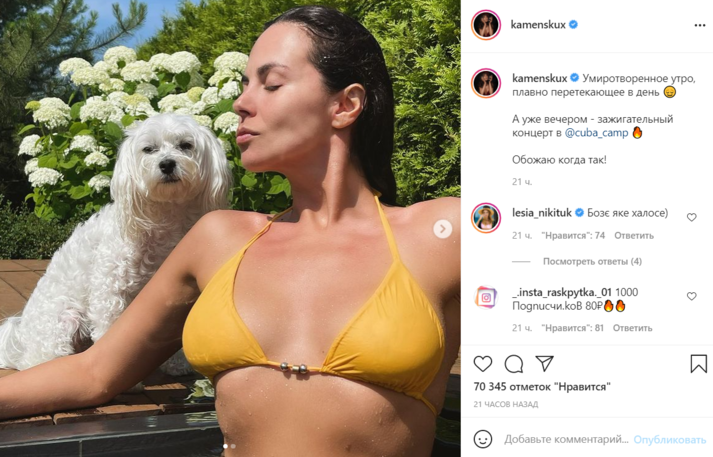Open kamenskux profile from header username
713x457 pixels.
pyautogui.click(x=538, y=25)
